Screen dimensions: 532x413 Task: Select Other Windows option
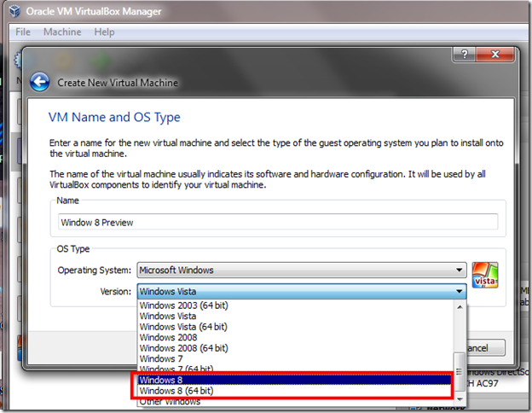pyautogui.click(x=295, y=401)
